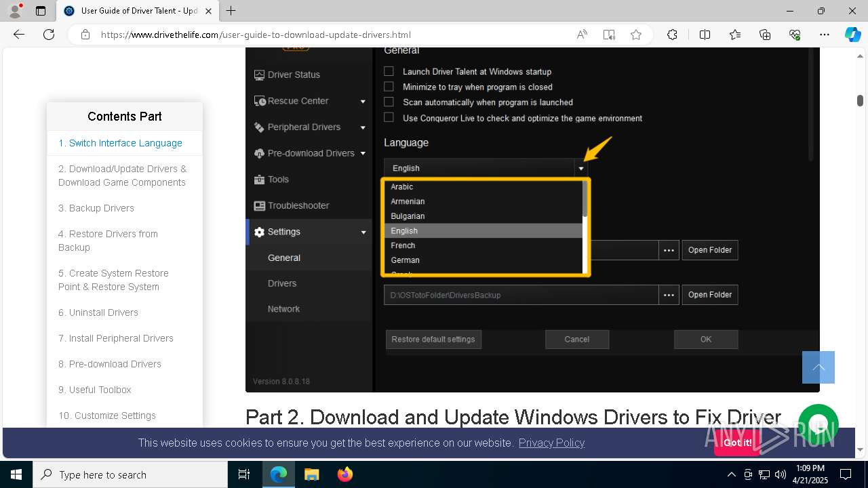The width and height of the screenshot is (868, 488).
Task: Add page to favorites star icon
Action: point(636,35)
